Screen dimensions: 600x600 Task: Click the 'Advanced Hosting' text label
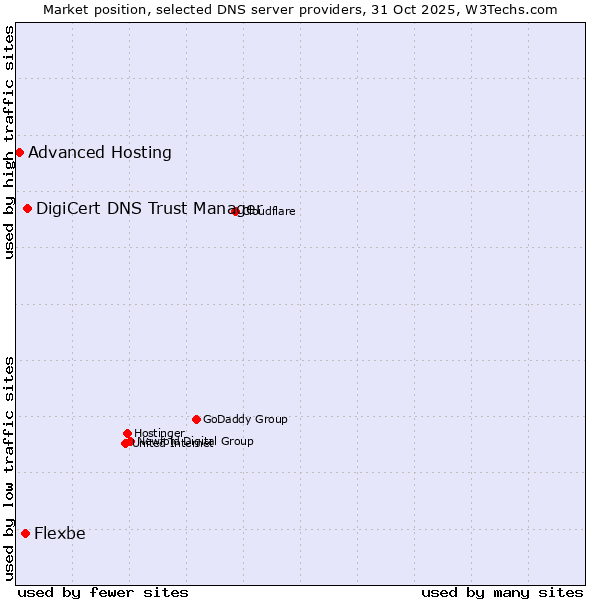(x=100, y=153)
